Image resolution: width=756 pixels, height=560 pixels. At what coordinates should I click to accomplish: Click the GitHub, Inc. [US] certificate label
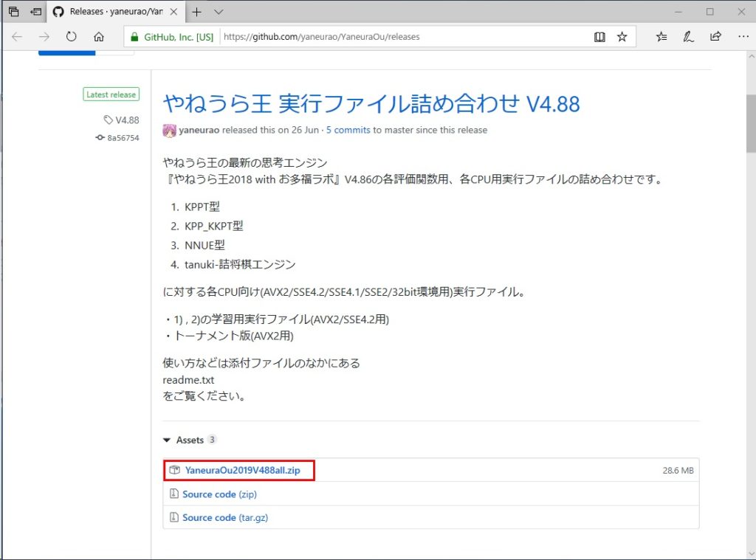[179, 37]
